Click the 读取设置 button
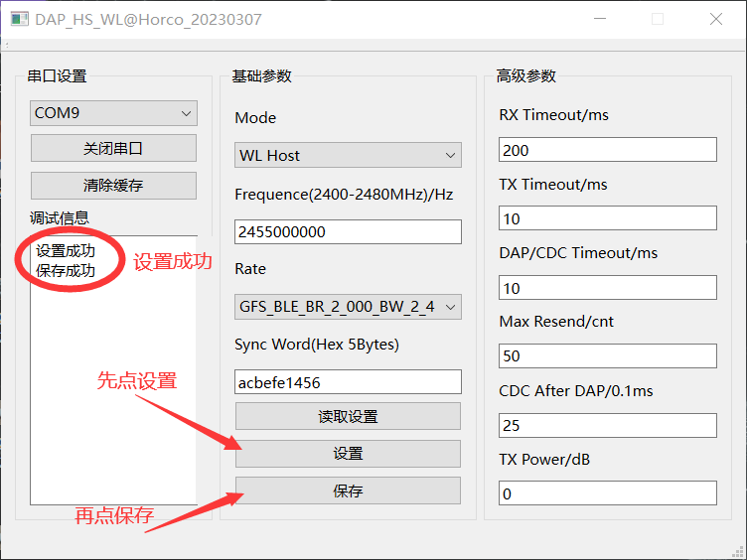 pyautogui.click(x=348, y=416)
